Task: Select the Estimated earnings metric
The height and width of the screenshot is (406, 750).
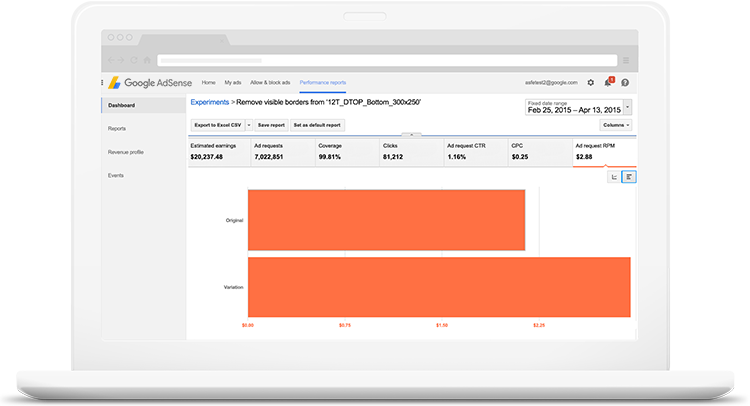Action: click(220, 152)
